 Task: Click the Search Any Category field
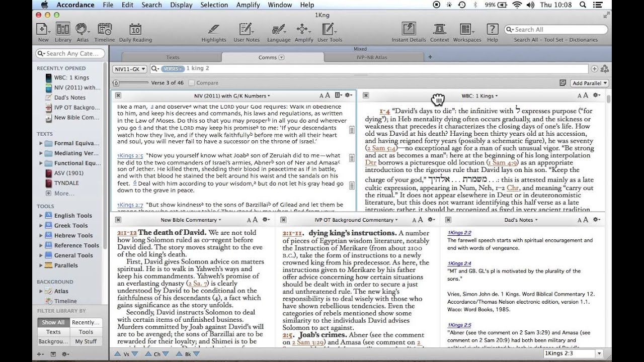[x=70, y=53]
